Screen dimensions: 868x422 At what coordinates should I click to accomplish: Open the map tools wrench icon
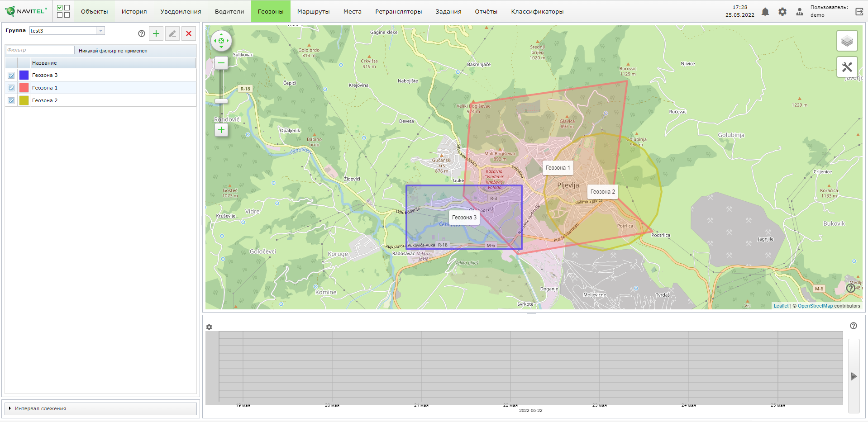(847, 67)
